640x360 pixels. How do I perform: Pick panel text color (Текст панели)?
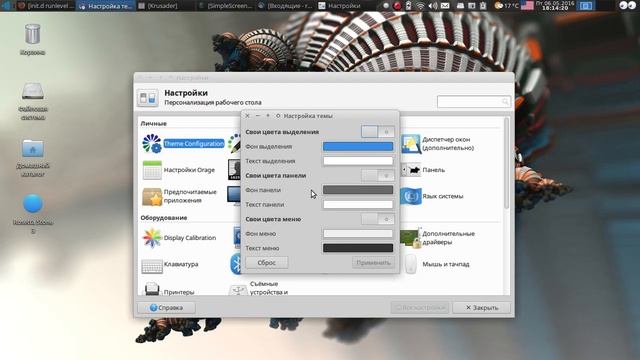(358, 204)
